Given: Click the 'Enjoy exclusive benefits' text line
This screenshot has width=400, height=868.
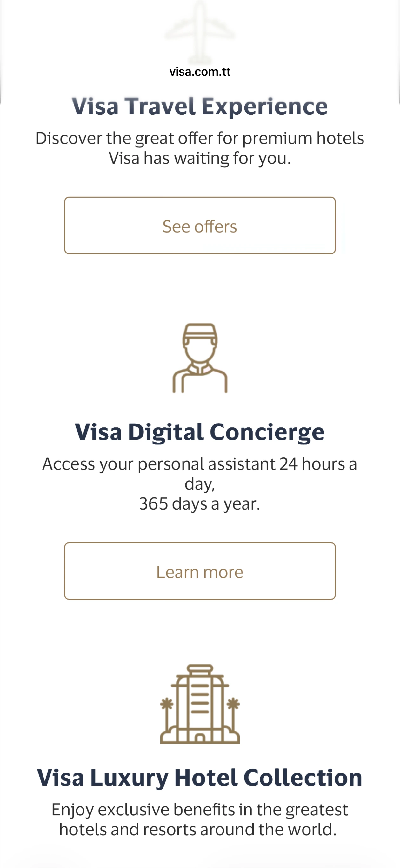Looking at the screenshot, I should 200,810.
